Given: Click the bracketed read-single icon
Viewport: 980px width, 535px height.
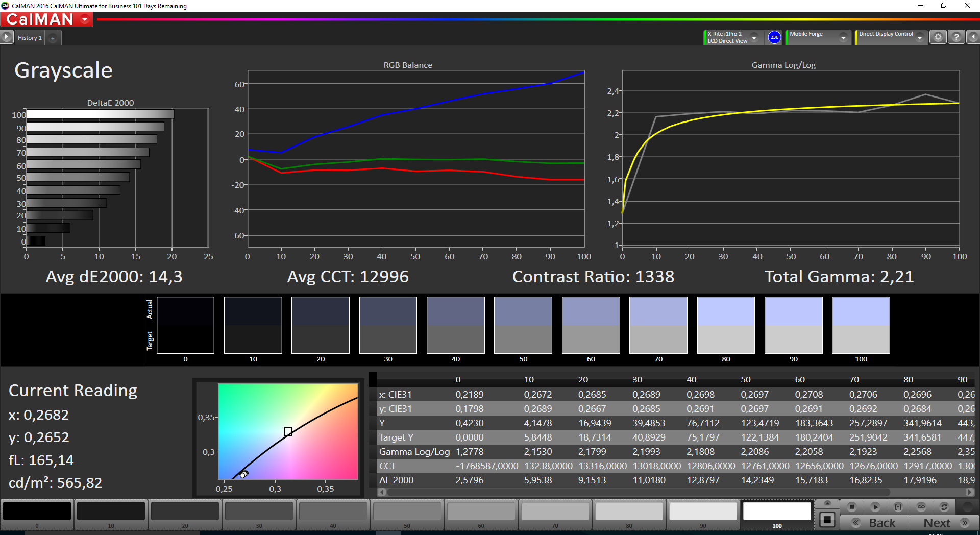Looking at the screenshot, I should (898, 507).
